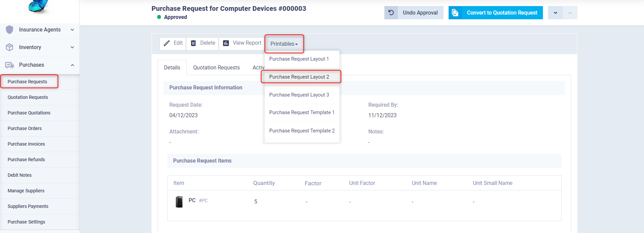Image resolution: width=644 pixels, height=233 pixels.
Task: Open Purchase Orders in the sidebar
Action: coord(25,128)
